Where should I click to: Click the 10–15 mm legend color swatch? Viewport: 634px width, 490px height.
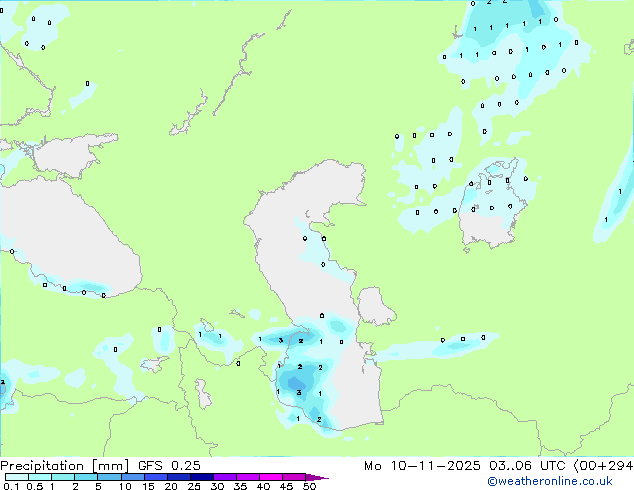click(133, 477)
